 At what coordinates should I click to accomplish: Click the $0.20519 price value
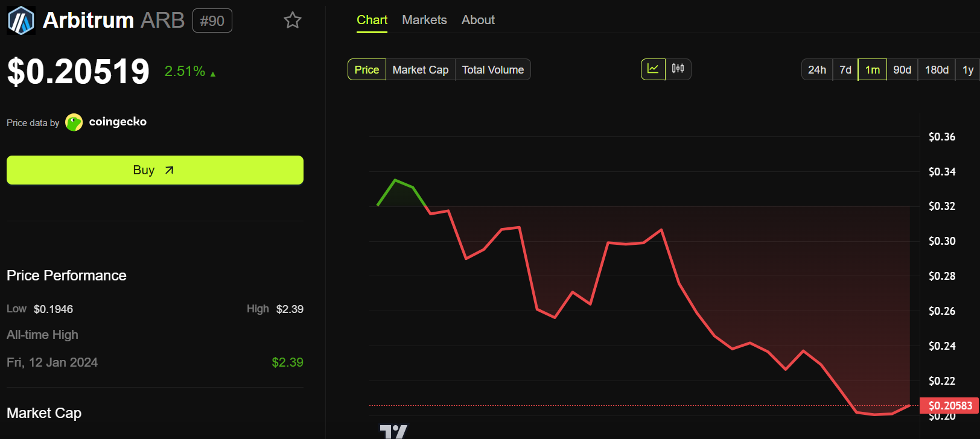[x=78, y=71]
